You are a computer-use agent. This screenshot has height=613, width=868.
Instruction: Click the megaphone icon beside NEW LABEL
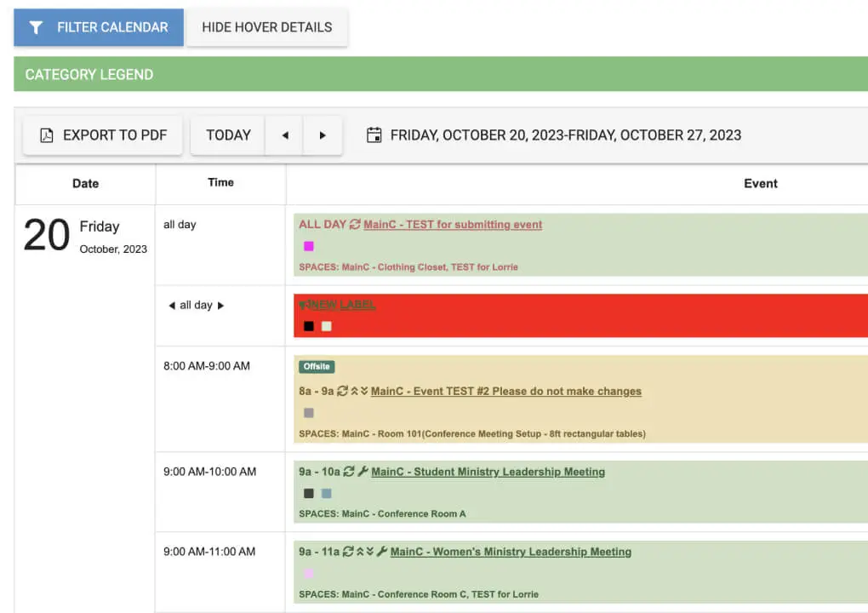(304, 305)
